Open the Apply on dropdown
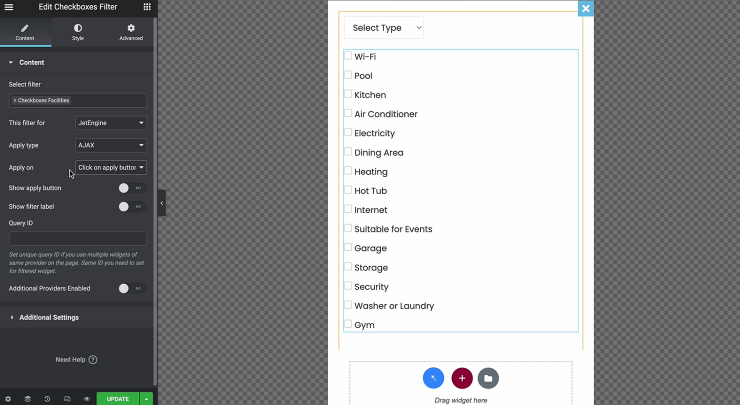740x405 pixels. (111, 168)
